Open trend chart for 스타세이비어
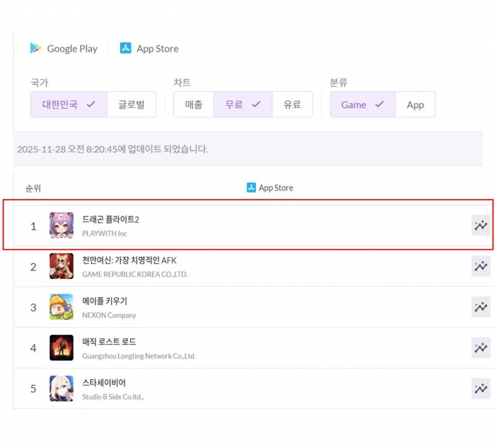 point(480,388)
